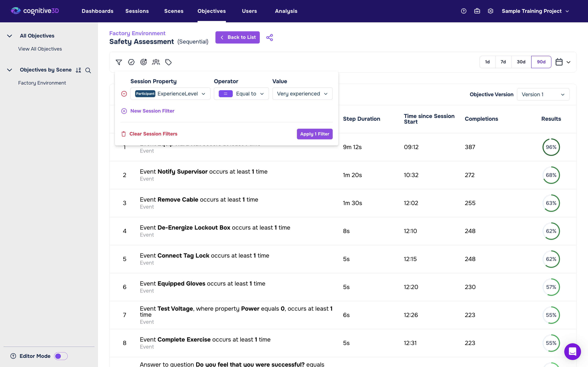The width and height of the screenshot is (588, 367).
Task: Open the checkmark objective filter icon
Action: click(131, 62)
